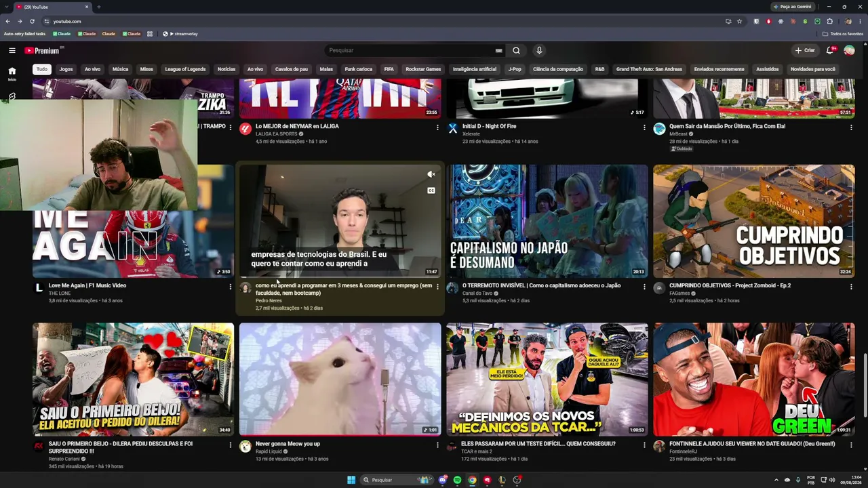This screenshot has height=488, width=868.
Task: Click the Windows taskbar search box
Action: (x=397, y=480)
